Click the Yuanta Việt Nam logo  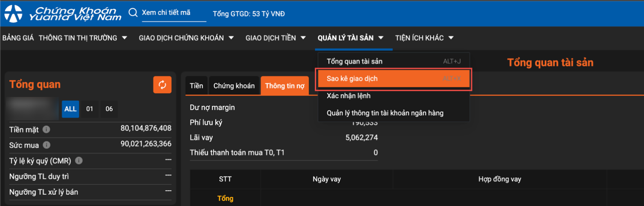(x=63, y=14)
